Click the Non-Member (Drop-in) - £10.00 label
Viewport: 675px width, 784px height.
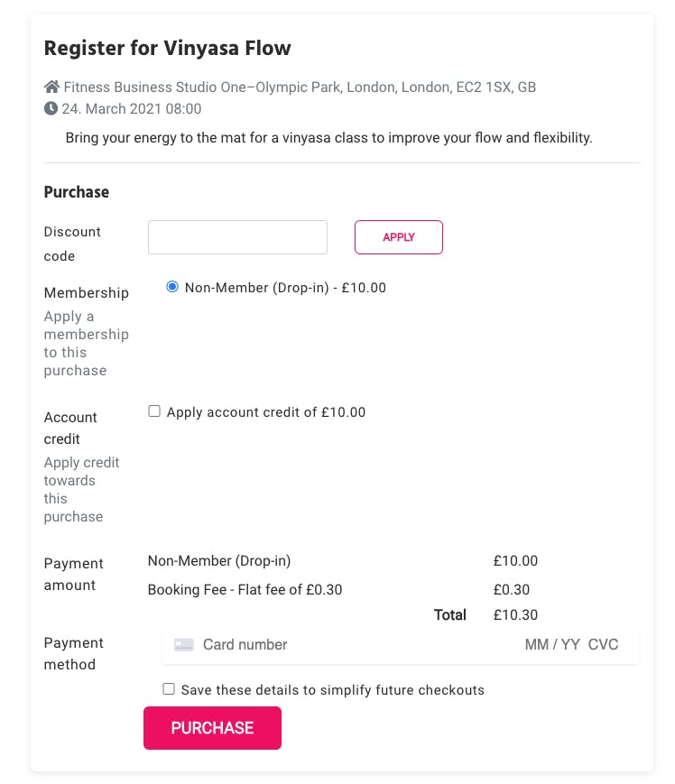point(285,288)
